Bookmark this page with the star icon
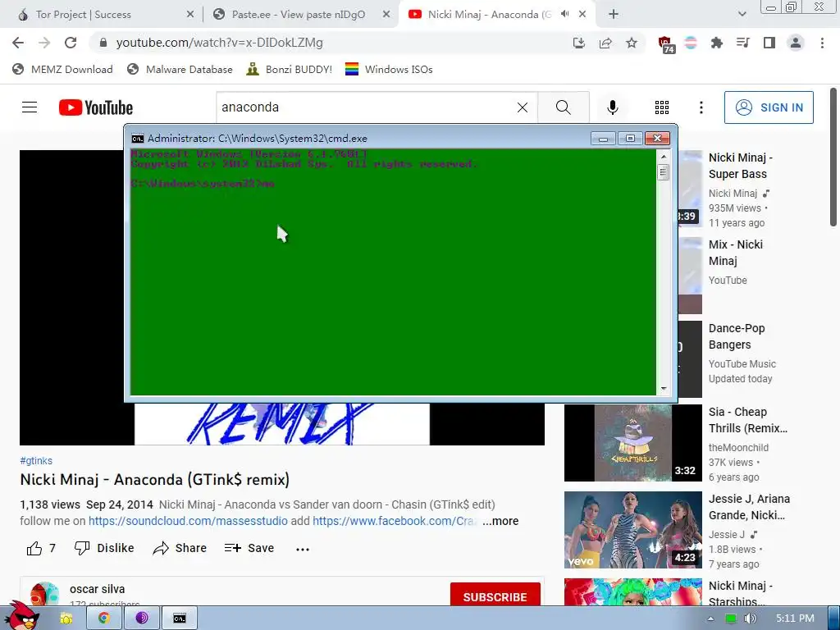The image size is (840, 630). [632, 43]
